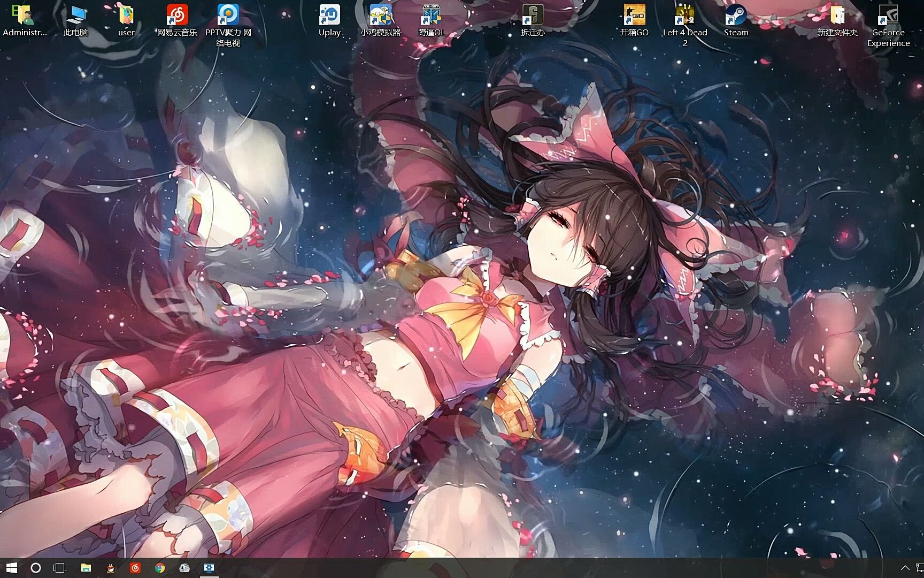The width and height of the screenshot is (924, 578).
Task: Open NetEase Cloud Music in the taskbar
Action: 135,568
